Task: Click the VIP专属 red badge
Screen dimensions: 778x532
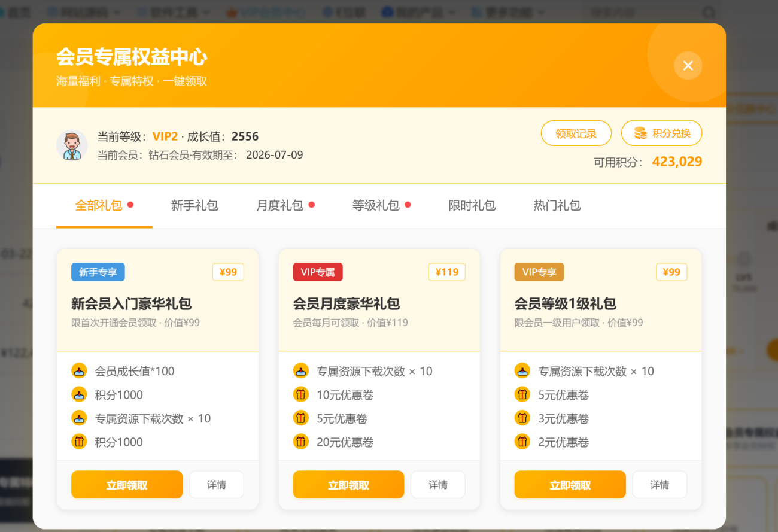Action: click(x=318, y=272)
